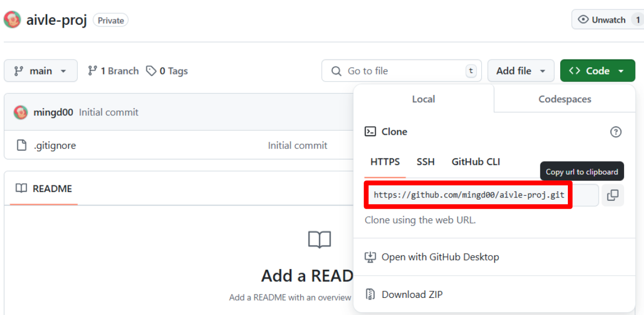The width and height of the screenshot is (644, 315).
Task: Click the eye icon on Unwatch button
Action: 583,20
